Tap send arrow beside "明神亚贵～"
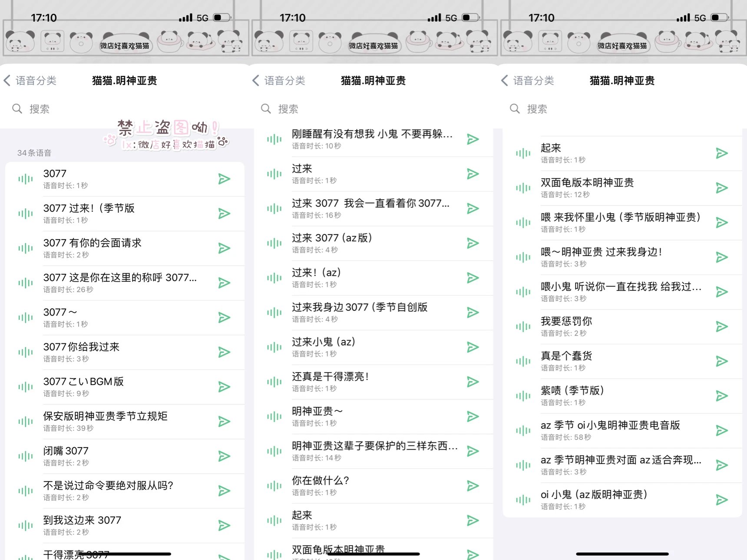 coord(473,417)
